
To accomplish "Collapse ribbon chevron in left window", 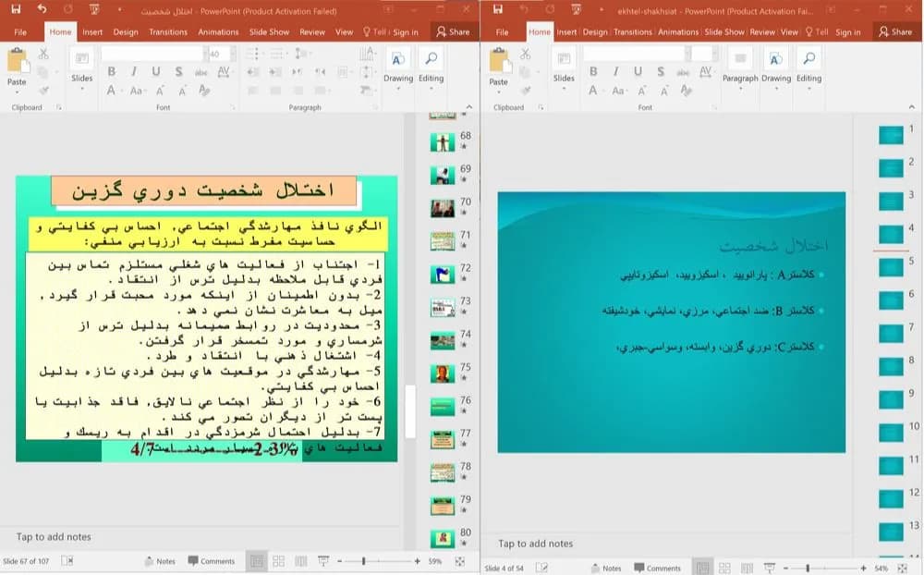I will point(469,106).
